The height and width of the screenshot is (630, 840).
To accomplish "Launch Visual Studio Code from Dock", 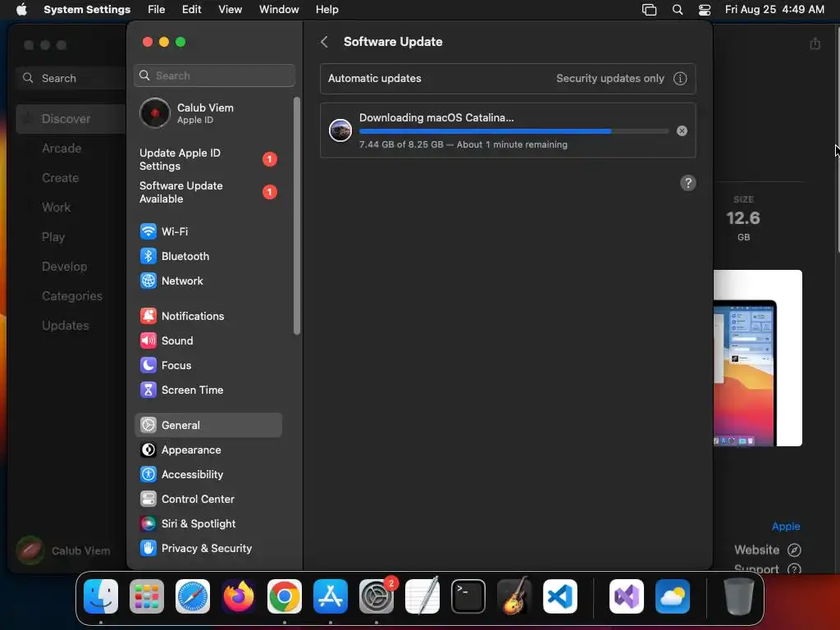I will [559, 596].
